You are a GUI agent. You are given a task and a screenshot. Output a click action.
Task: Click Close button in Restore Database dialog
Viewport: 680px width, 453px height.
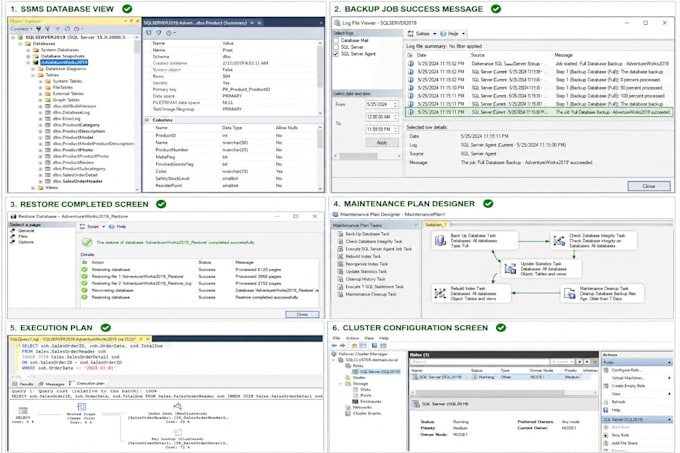302,314
